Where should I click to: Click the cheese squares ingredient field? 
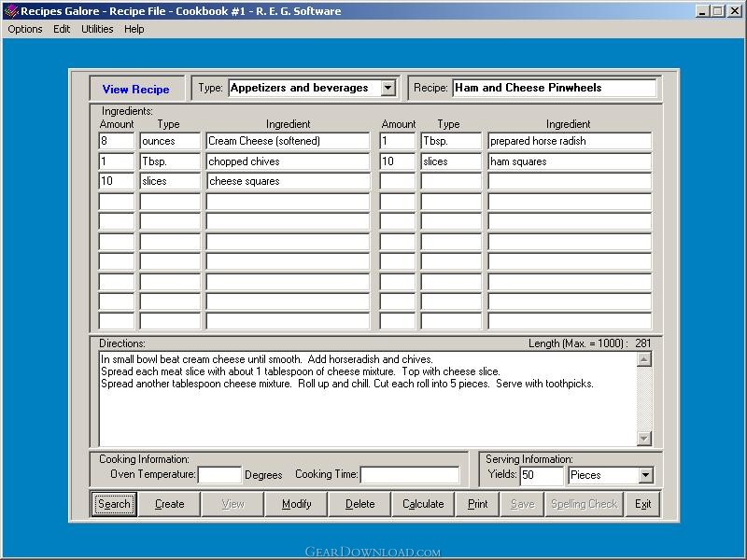tap(288, 181)
